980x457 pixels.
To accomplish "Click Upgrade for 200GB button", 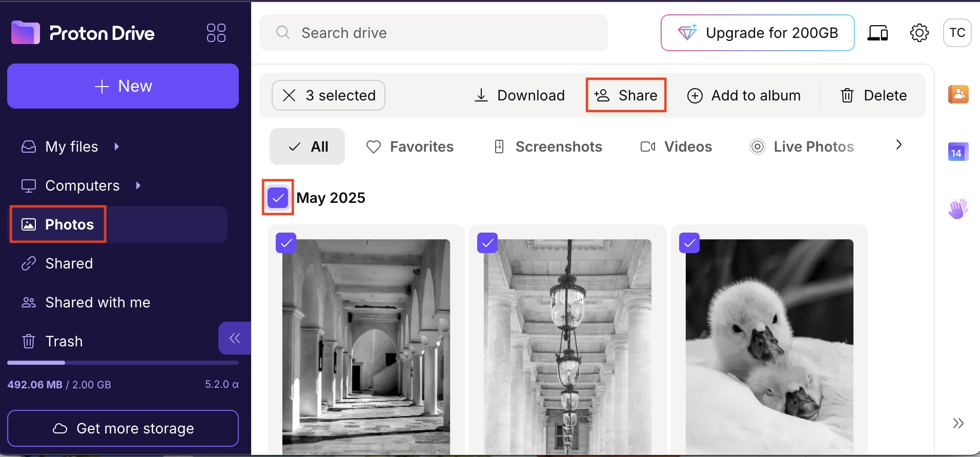I will point(758,33).
